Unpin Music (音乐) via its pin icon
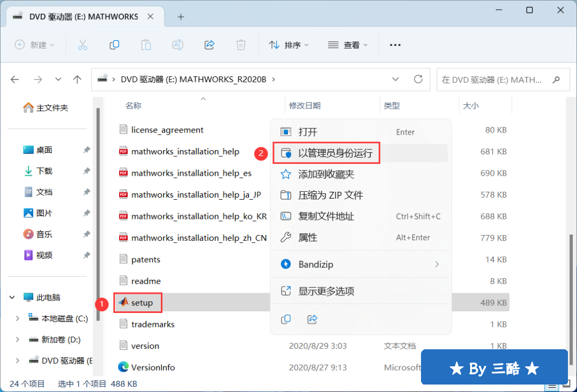The image size is (577, 392). 87,234
